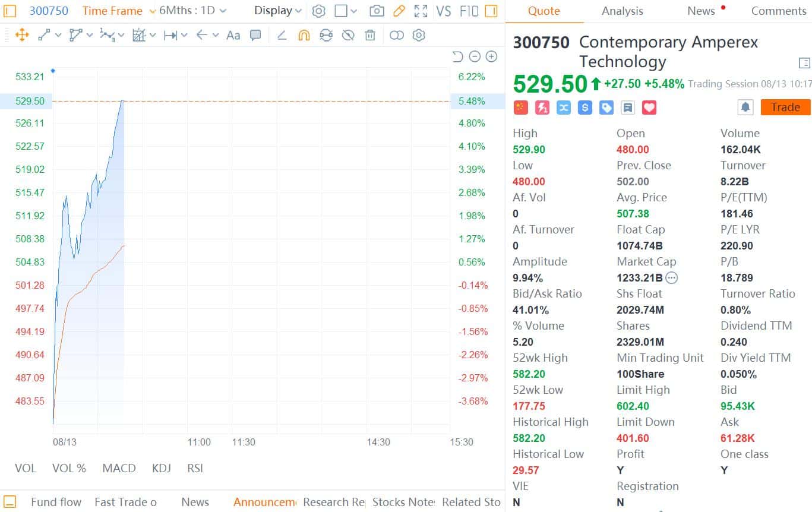Open the Display dropdown menu
This screenshot has width=812, height=512.
(x=278, y=11)
